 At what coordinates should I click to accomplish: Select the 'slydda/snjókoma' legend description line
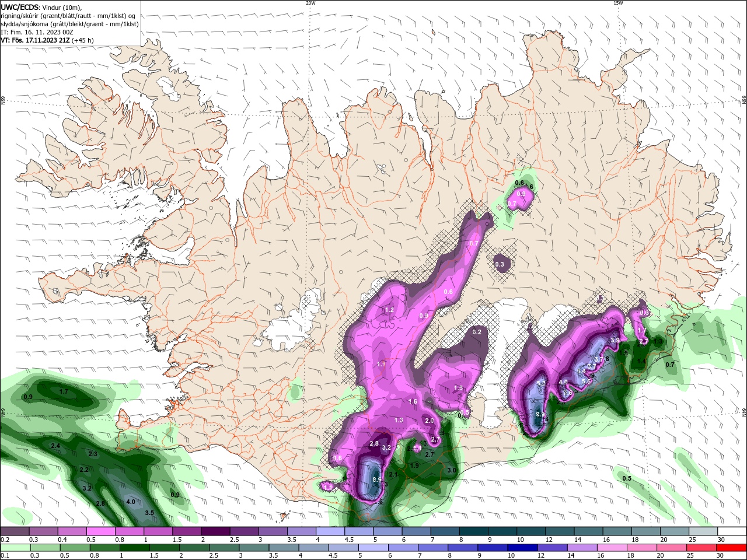[x=70, y=24]
